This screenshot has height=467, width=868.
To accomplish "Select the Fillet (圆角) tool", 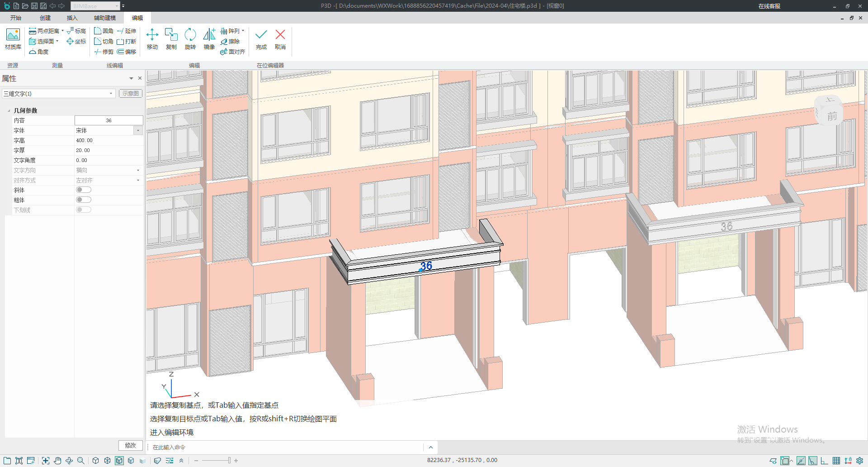I will coord(104,31).
